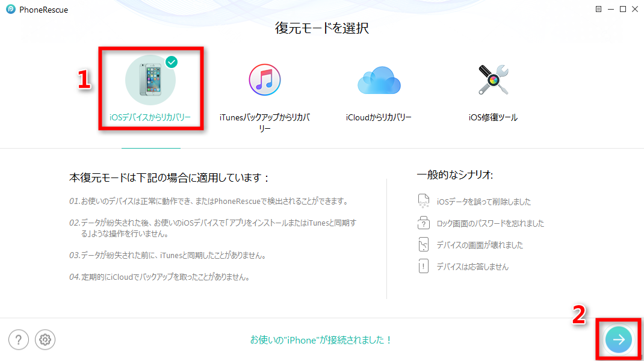Select the iTunes backup recovery music icon

(x=264, y=79)
